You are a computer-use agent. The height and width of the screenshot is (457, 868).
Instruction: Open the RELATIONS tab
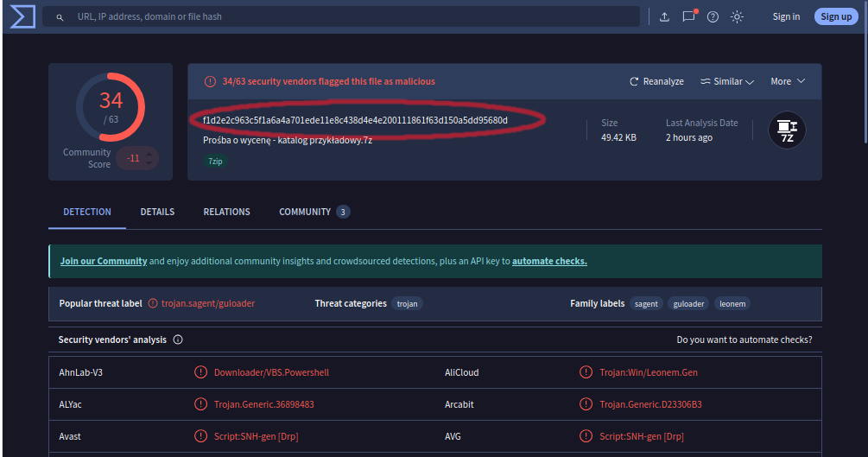click(226, 212)
